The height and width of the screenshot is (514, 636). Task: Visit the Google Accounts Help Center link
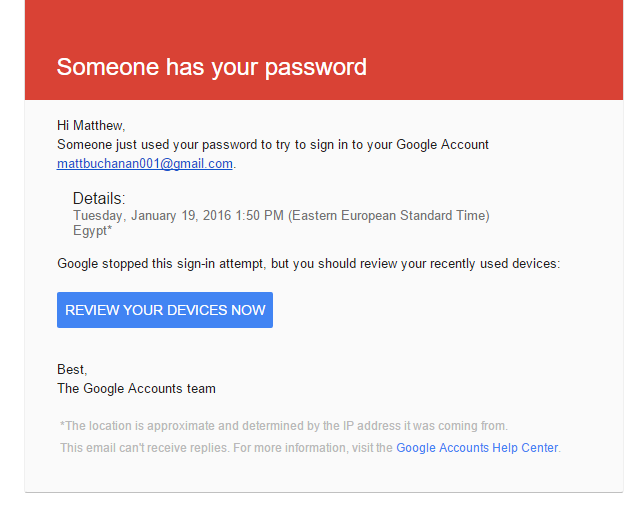[x=477, y=448]
